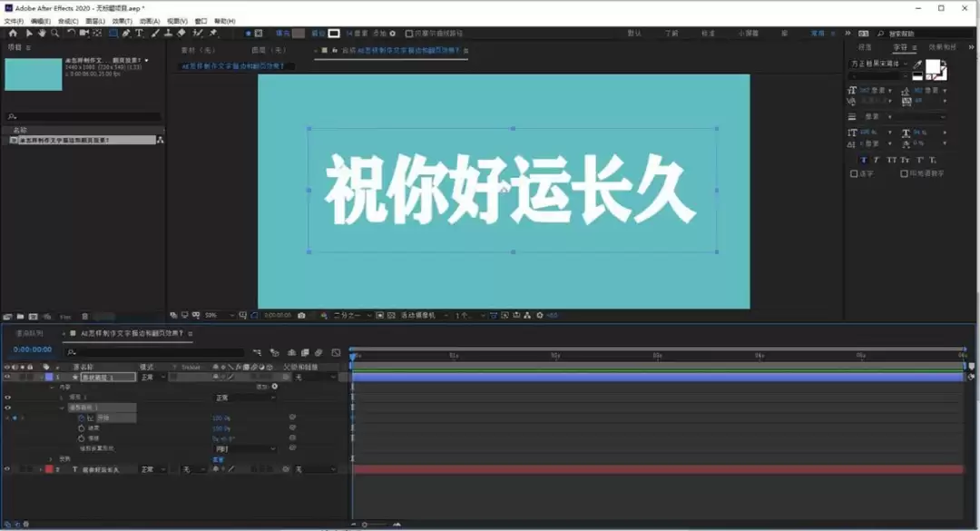Hide shape layer 1 with eye icon
The image size is (980, 531).
(7, 377)
